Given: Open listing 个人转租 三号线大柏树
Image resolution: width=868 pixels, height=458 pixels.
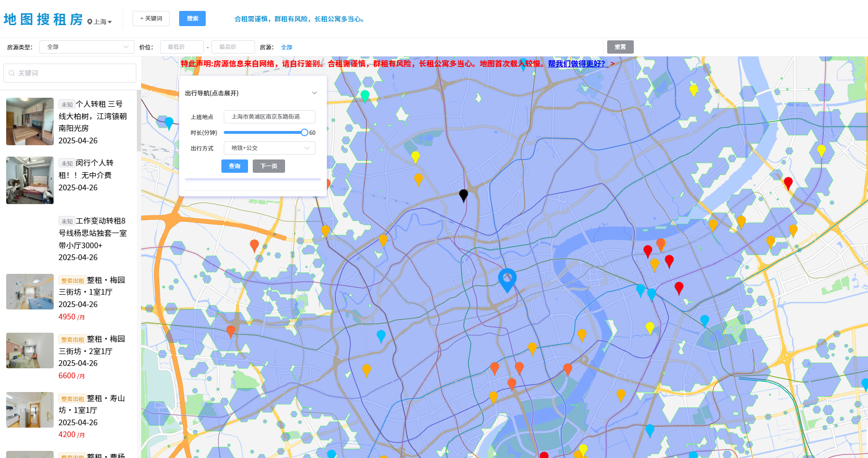Looking at the screenshot, I should pyautogui.click(x=93, y=116).
